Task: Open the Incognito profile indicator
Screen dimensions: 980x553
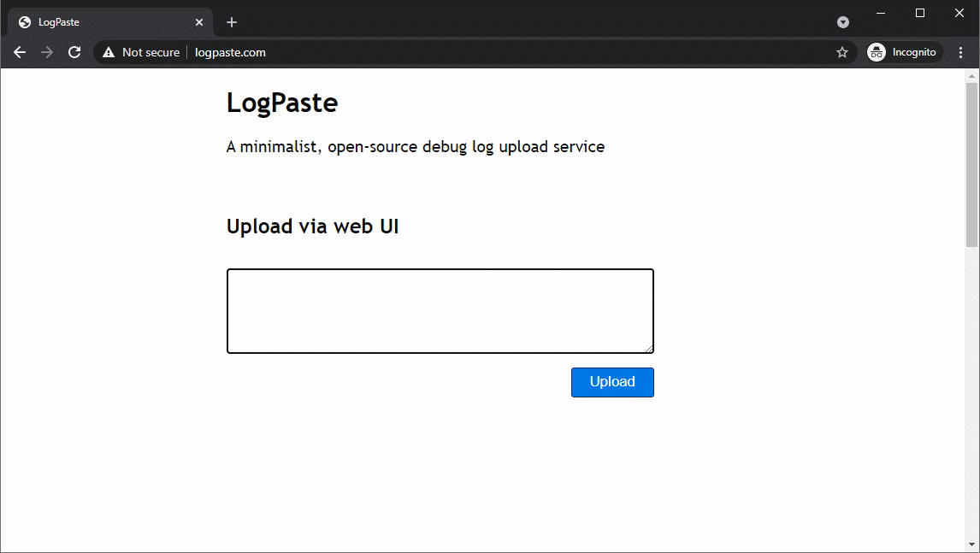Action: tap(904, 52)
